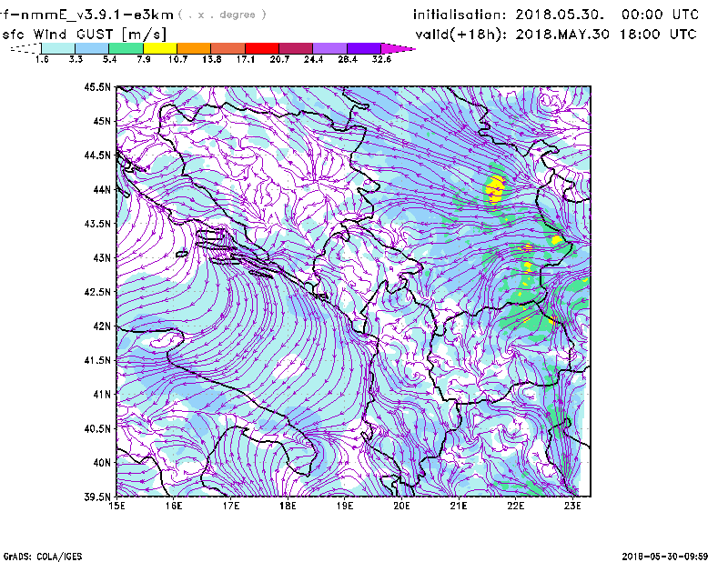Select the yellow legend color block
The width and height of the screenshot is (728, 562).
tap(160, 48)
